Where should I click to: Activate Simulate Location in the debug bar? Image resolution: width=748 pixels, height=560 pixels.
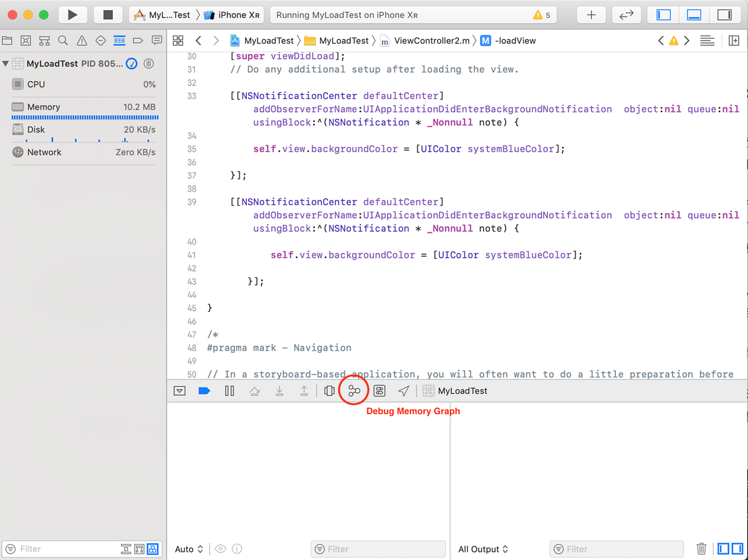point(404,391)
